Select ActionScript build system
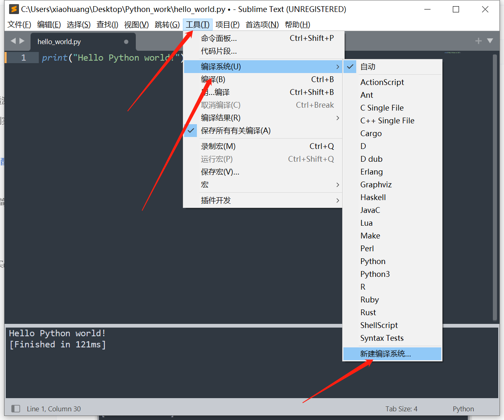504x420 pixels. [x=393, y=82]
